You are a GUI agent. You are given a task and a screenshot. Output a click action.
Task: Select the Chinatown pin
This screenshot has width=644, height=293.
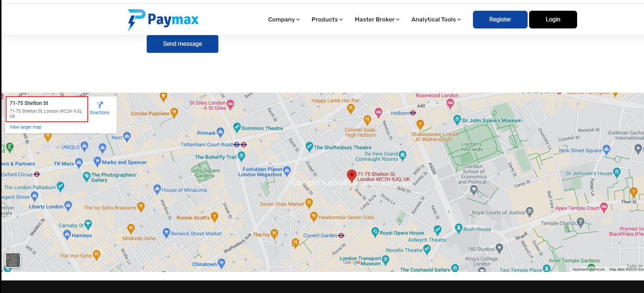[221, 263]
